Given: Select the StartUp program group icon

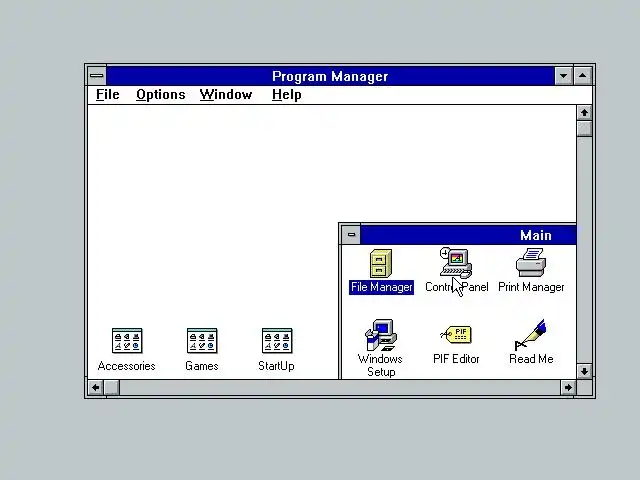Looking at the screenshot, I should point(277,341).
